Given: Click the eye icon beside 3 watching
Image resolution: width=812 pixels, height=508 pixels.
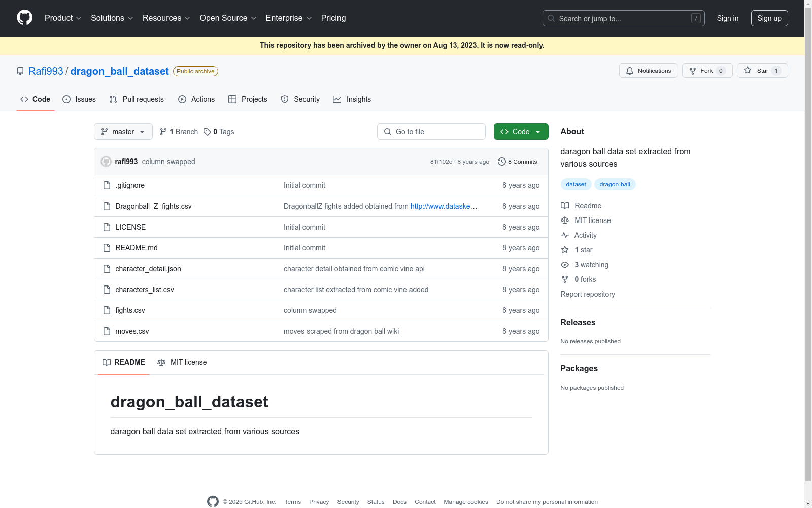Looking at the screenshot, I should click(565, 265).
